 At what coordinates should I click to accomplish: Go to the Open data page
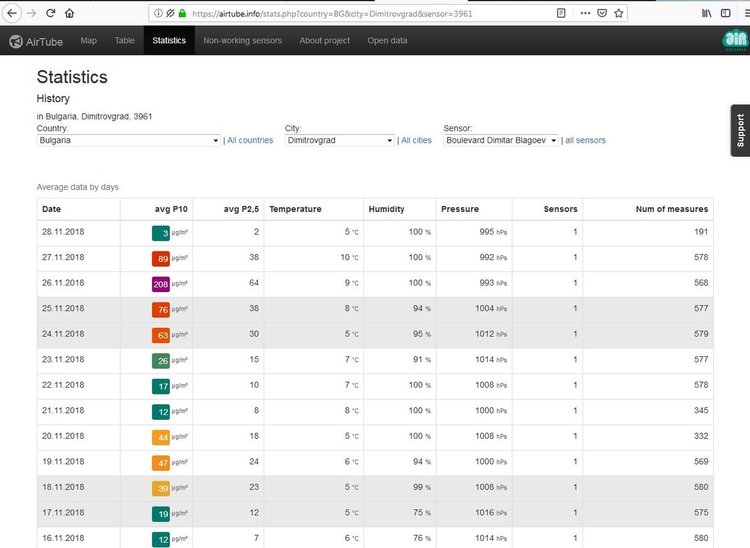tap(387, 41)
